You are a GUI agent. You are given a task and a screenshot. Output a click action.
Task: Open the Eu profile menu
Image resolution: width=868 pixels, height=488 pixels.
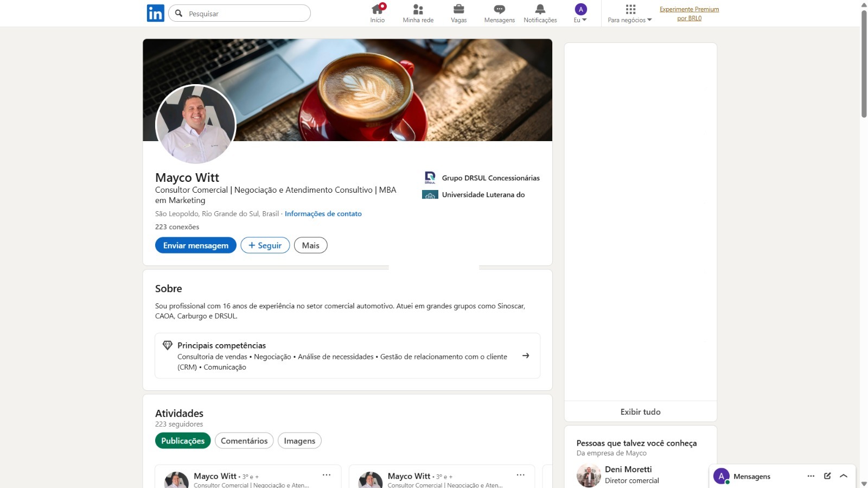pyautogui.click(x=580, y=14)
